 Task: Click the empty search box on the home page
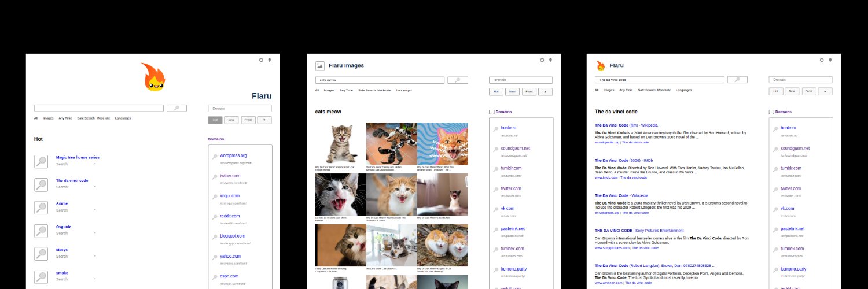tap(99, 108)
